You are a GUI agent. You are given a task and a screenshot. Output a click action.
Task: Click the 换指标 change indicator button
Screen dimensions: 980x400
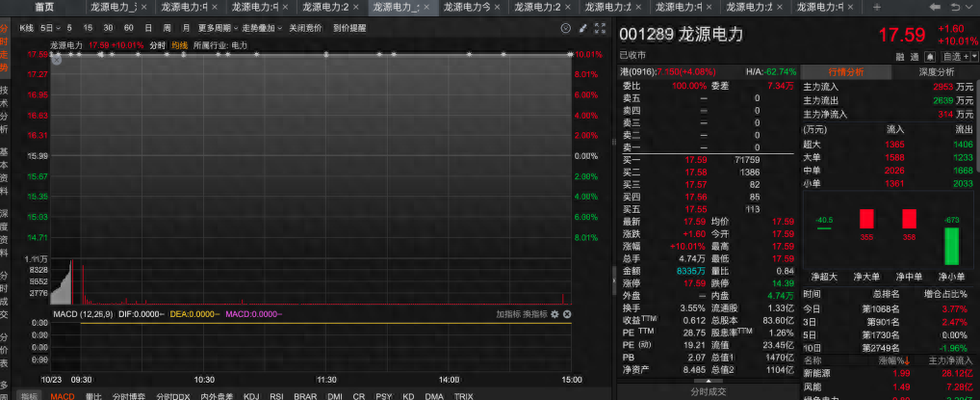[x=535, y=314]
